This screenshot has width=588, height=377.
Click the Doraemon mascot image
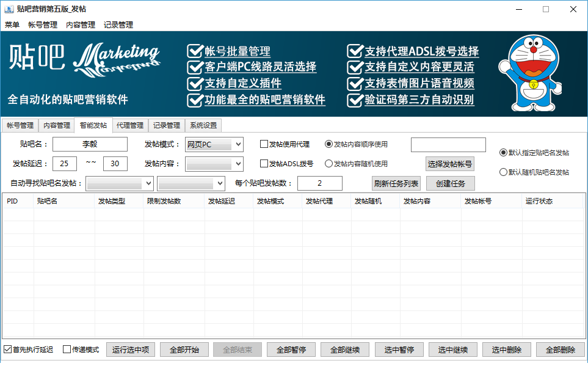tap(530, 73)
